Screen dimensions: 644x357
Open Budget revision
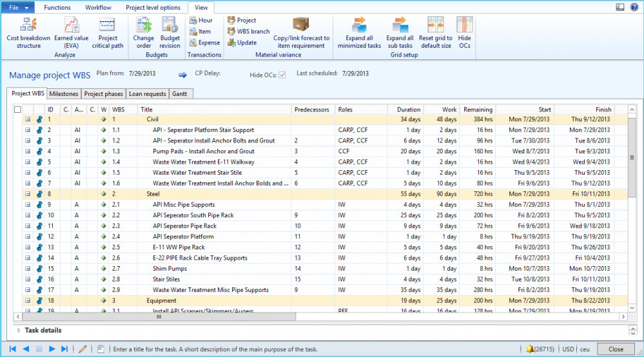(x=170, y=33)
